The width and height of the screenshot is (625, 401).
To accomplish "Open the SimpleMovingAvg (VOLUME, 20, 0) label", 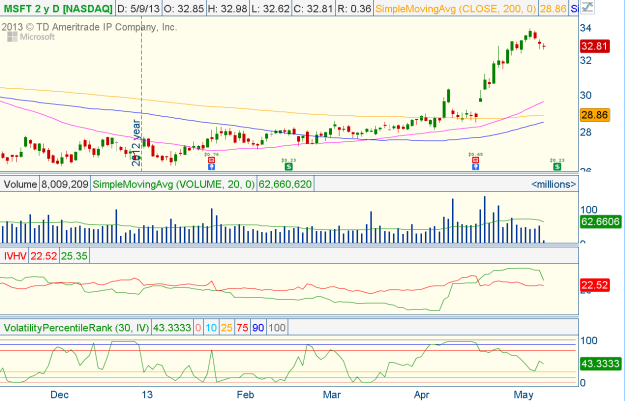I will [174, 184].
